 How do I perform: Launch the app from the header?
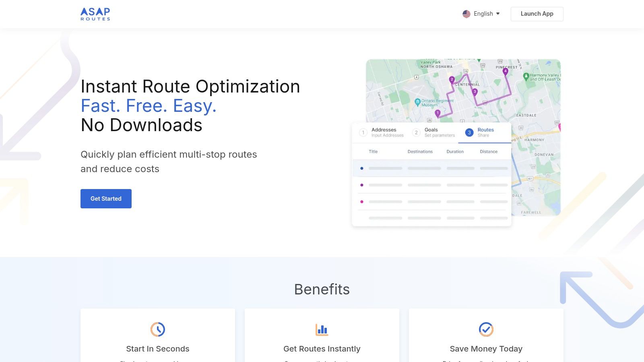click(x=537, y=14)
